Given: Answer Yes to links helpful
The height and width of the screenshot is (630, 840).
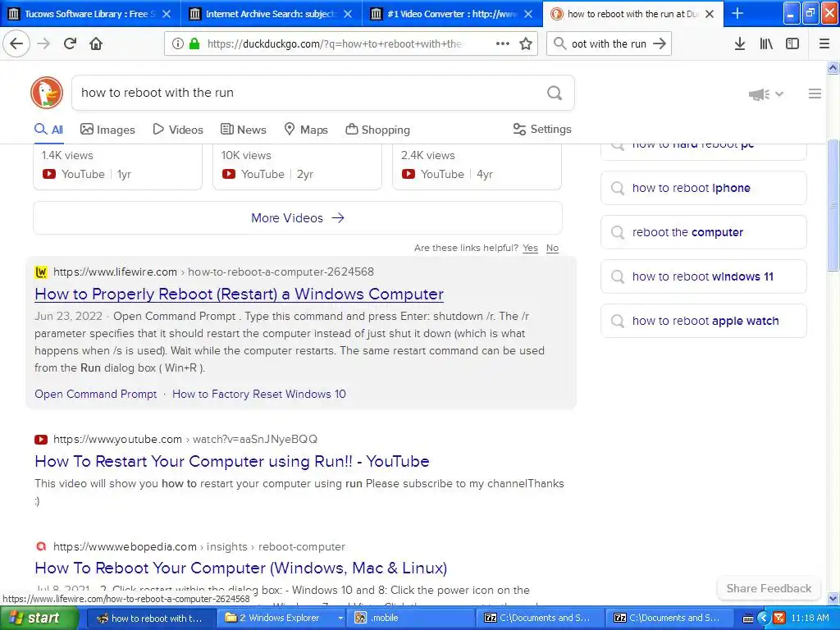Looking at the screenshot, I should click(x=531, y=248).
